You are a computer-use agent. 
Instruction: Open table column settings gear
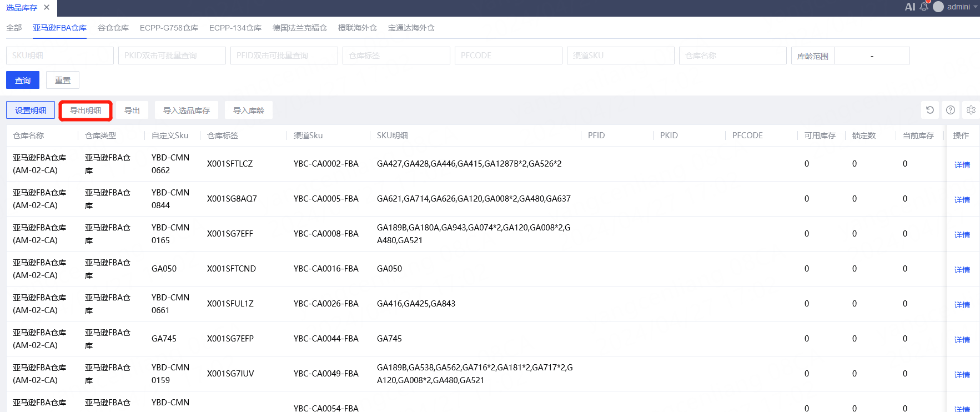tap(971, 110)
